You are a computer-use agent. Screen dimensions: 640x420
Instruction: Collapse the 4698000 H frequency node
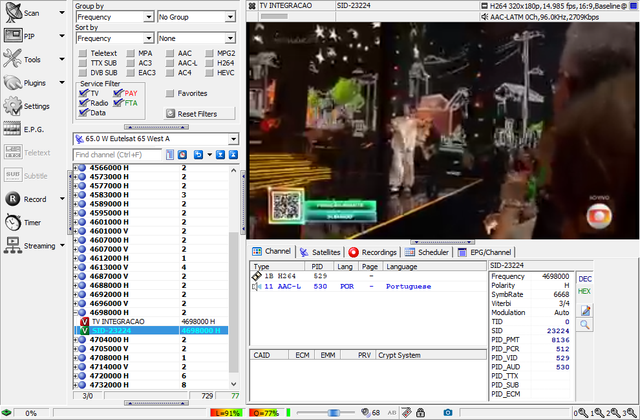tap(76, 313)
